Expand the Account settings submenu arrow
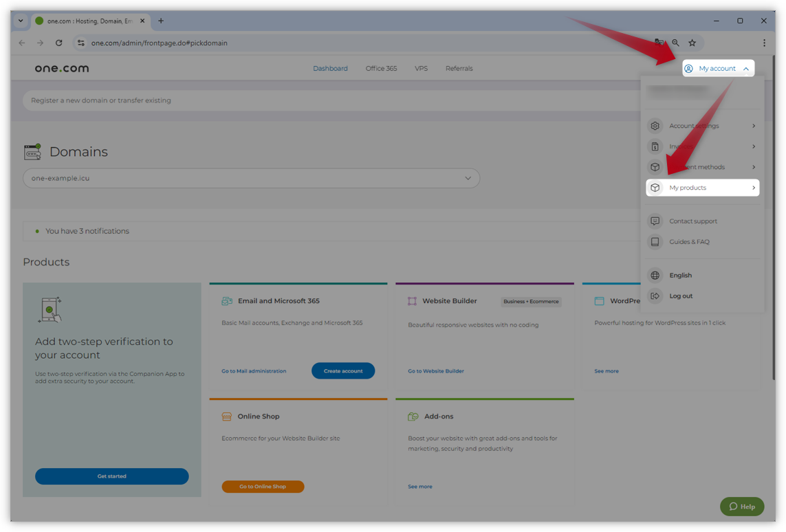Viewport: 786px width, 532px height. [754, 126]
